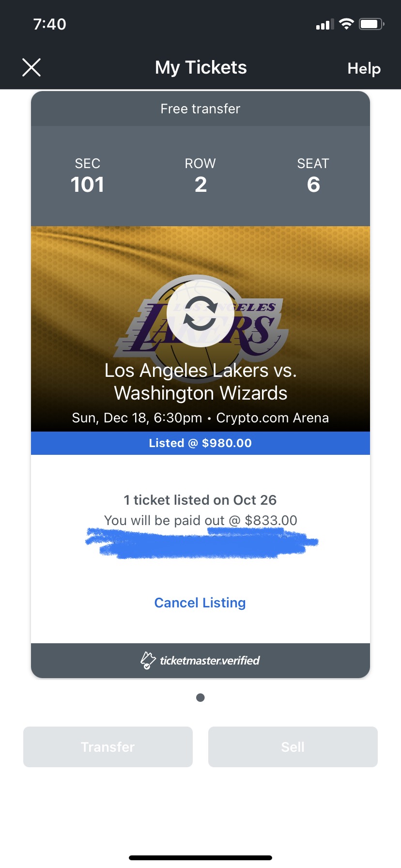The width and height of the screenshot is (401, 868).
Task: Tap the page indicator dot
Action: pos(200,697)
